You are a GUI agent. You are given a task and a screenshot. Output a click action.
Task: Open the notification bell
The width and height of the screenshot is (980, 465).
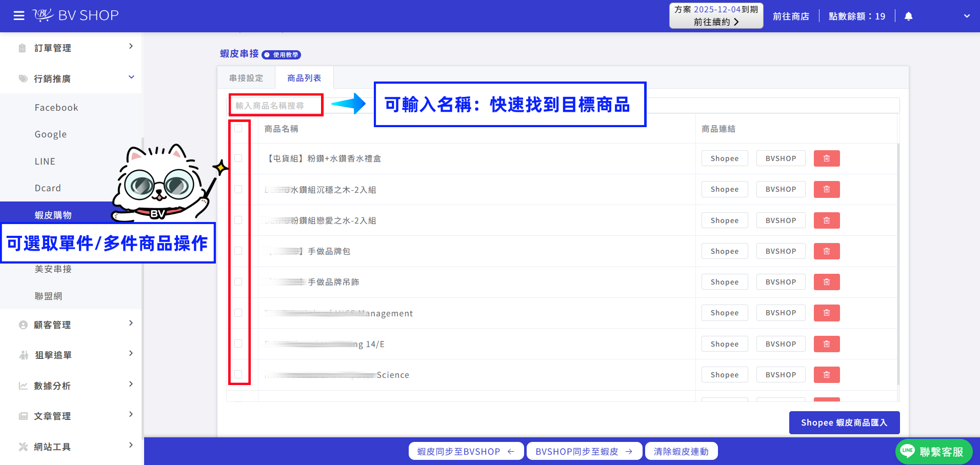pos(908,16)
